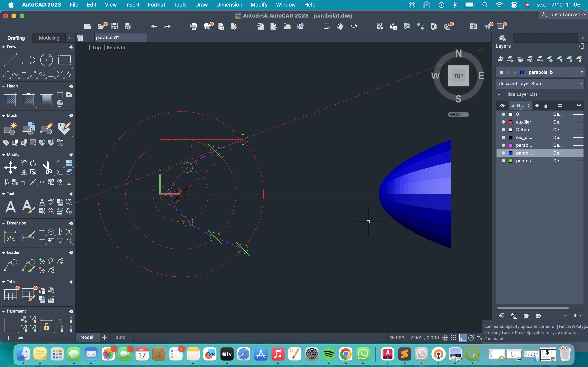588x367 pixels.
Task: Toggle grid display in status bar
Action: point(444,338)
